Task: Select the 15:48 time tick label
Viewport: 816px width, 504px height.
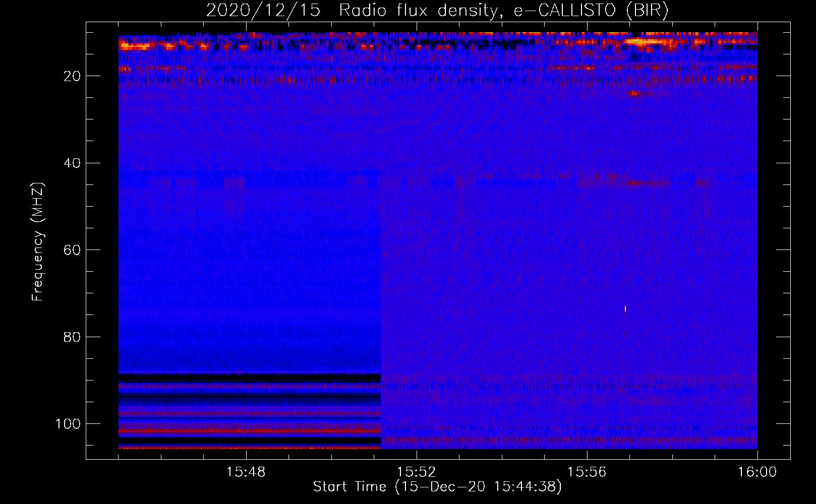Action: pos(246,472)
